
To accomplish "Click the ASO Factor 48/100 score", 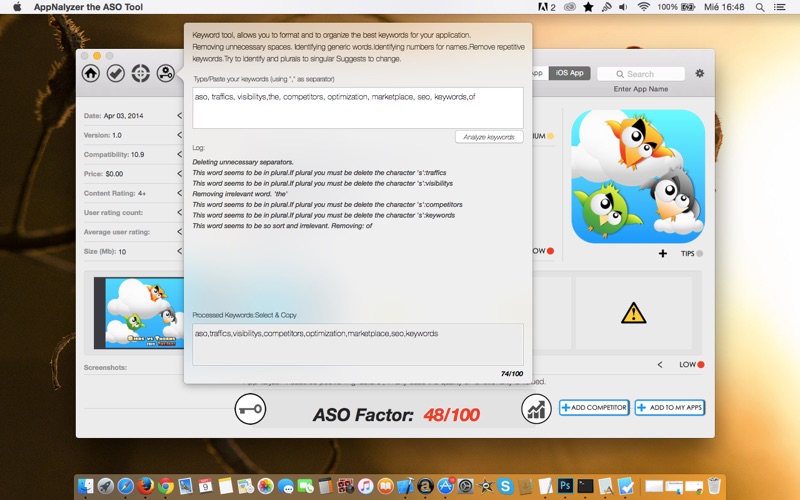I will point(452,414).
